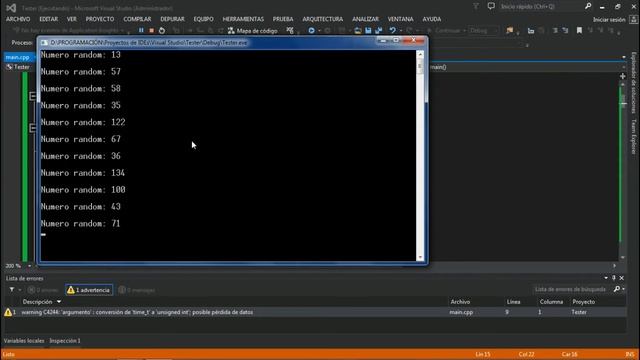The height and width of the screenshot is (360, 640).
Task: Open the HERRAMIENTAS menu
Action: pyautogui.click(x=243, y=19)
